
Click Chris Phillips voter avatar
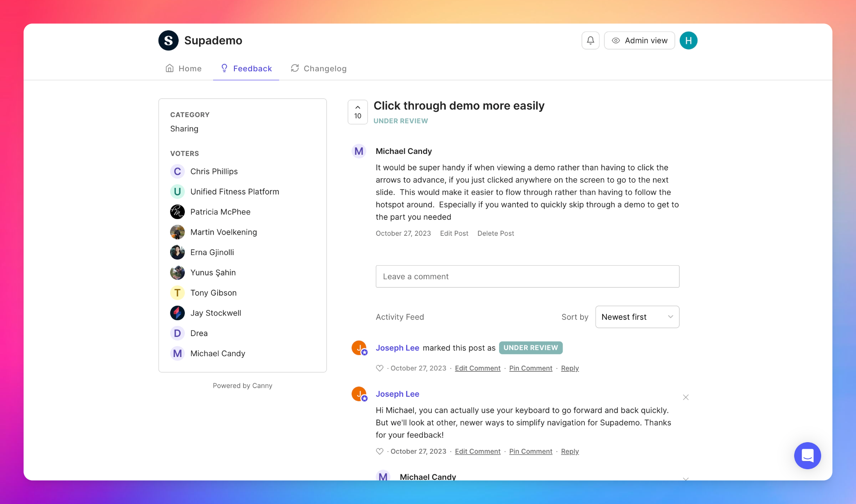[177, 171]
